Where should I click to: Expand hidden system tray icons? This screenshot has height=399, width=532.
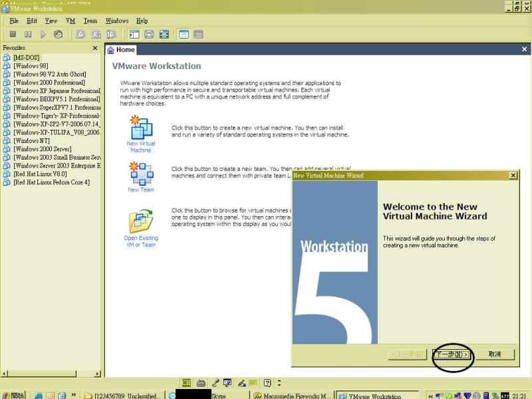(430, 396)
